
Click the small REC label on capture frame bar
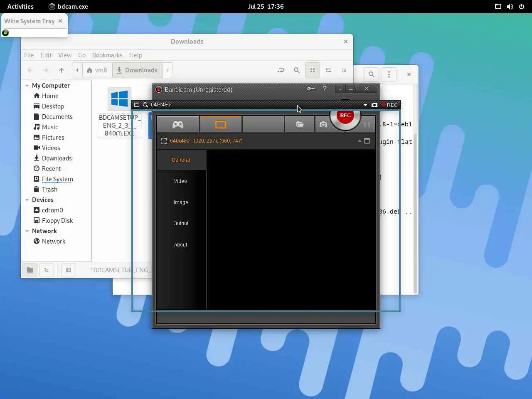[x=390, y=105]
